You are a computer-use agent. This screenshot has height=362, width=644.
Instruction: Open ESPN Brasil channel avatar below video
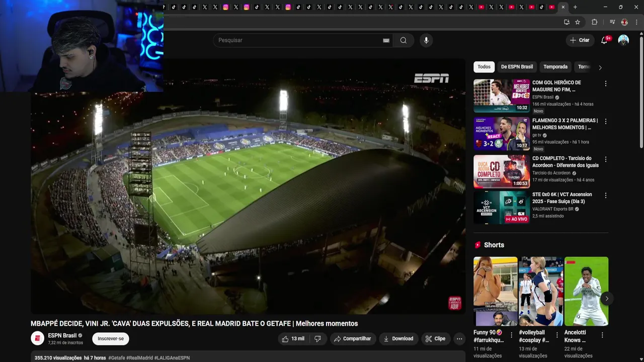point(38,338)
